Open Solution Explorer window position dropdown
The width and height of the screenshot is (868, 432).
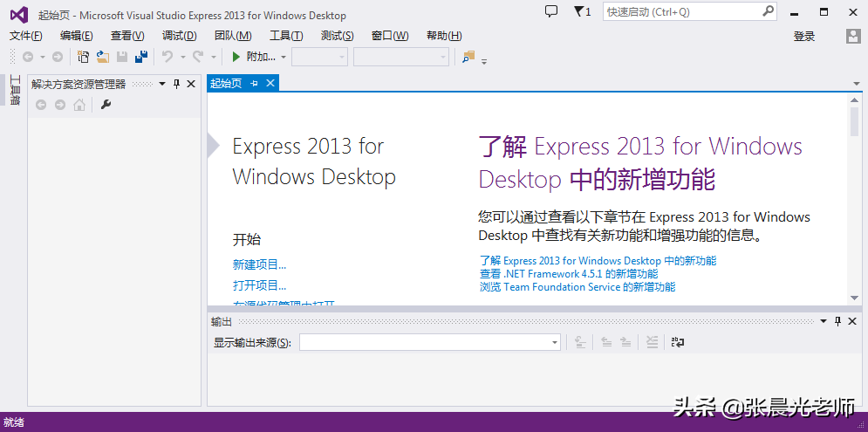pyautogui.click(x=162, y=84)
